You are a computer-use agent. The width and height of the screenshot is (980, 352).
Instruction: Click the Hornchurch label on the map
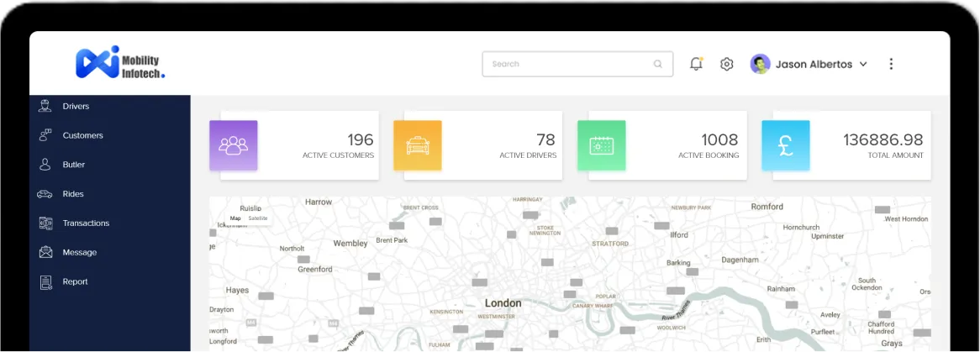coord(801,228)
